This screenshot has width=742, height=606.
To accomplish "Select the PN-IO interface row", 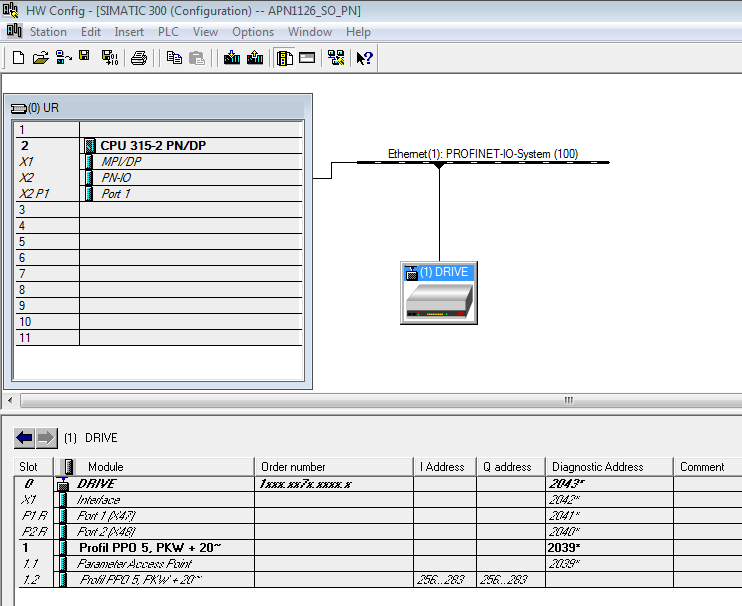I will [116, 177].
